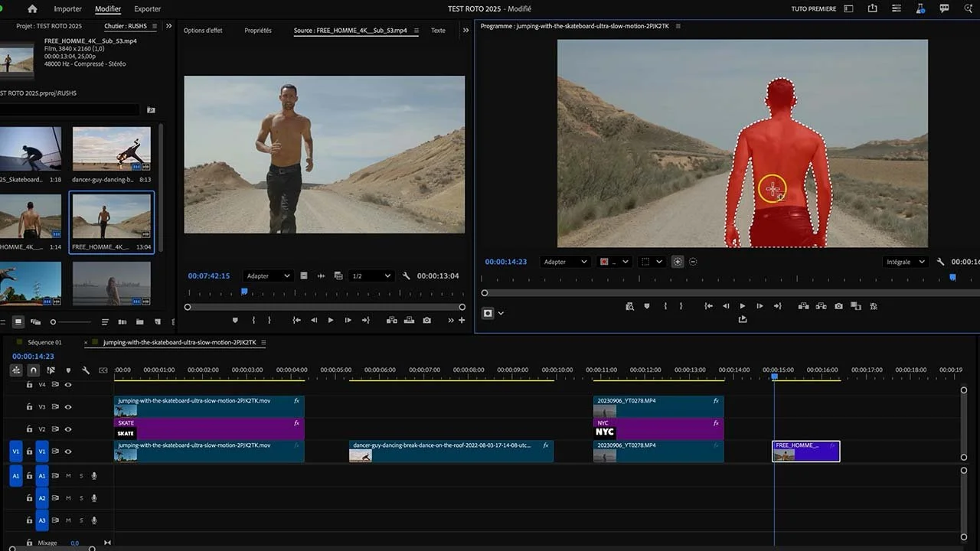Hide the V2 track output
Screen dimensions: 980x551
click(68, 429)
